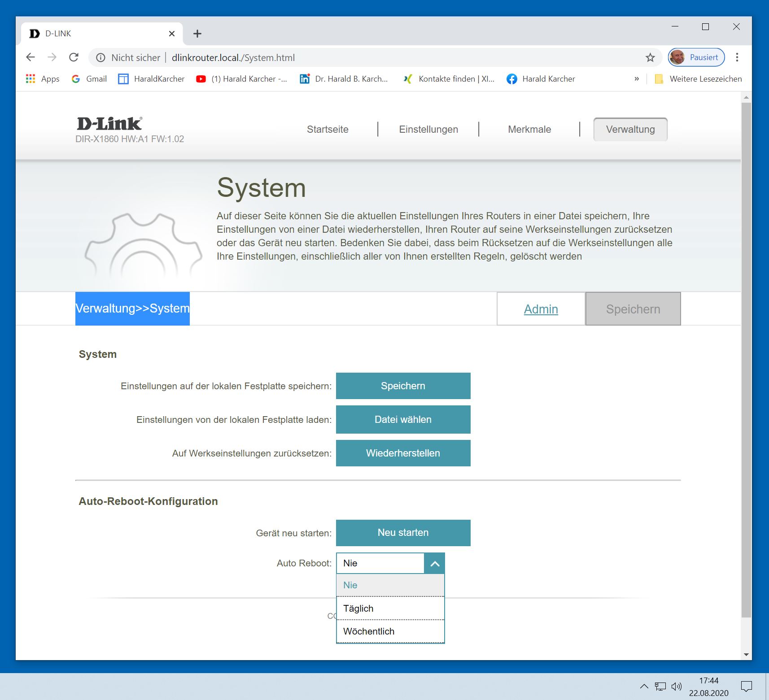
Task: Click the volume icon in system tray
Action: click(676, 686)
